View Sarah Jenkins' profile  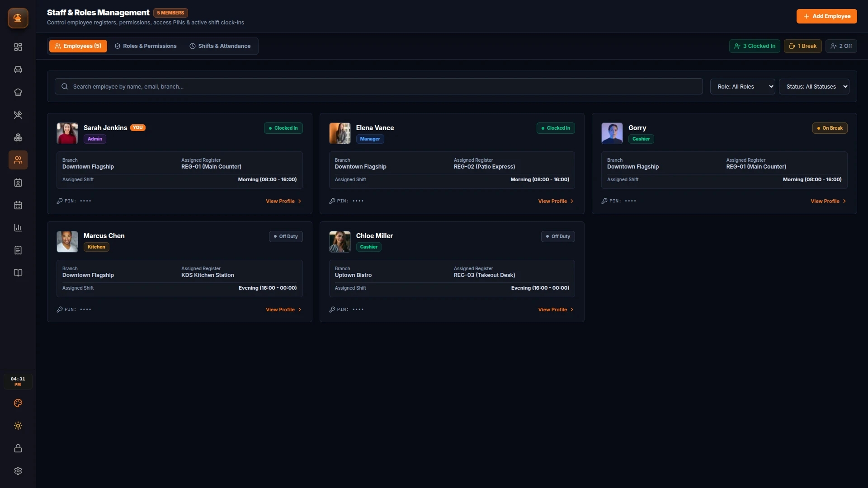tap(283, 201)
